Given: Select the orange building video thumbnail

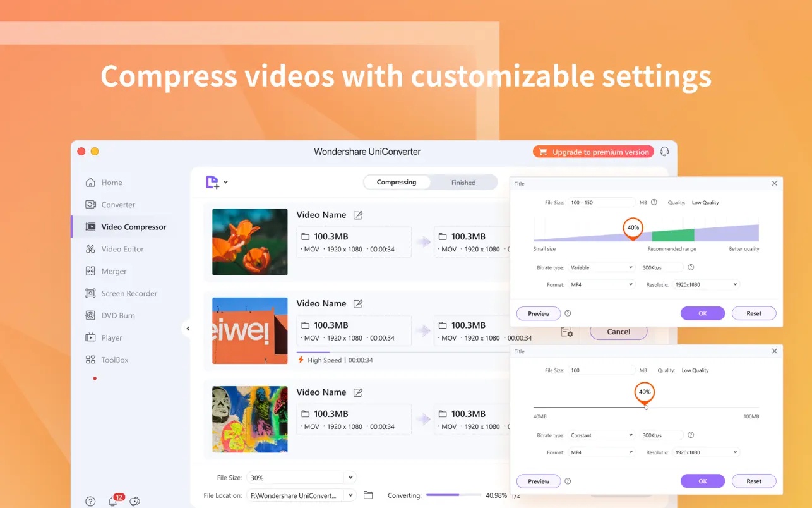Looking at the screenshot, I should coord(250,330).
